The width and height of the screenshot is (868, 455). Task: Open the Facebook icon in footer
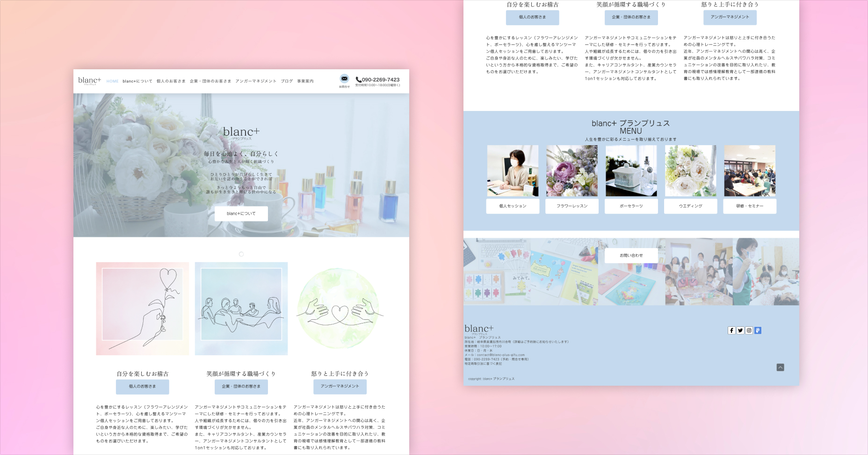point(731,330)
